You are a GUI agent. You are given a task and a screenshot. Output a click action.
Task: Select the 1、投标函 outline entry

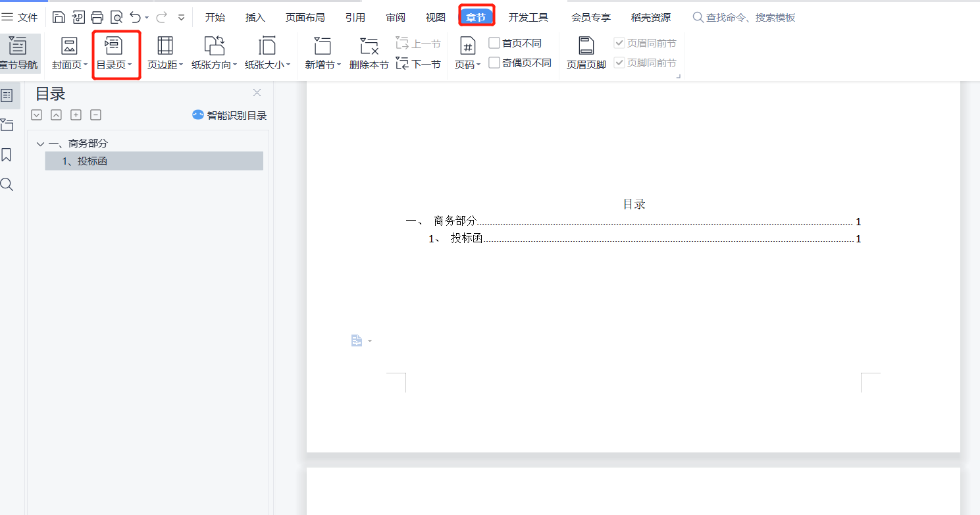click(154, 161)
